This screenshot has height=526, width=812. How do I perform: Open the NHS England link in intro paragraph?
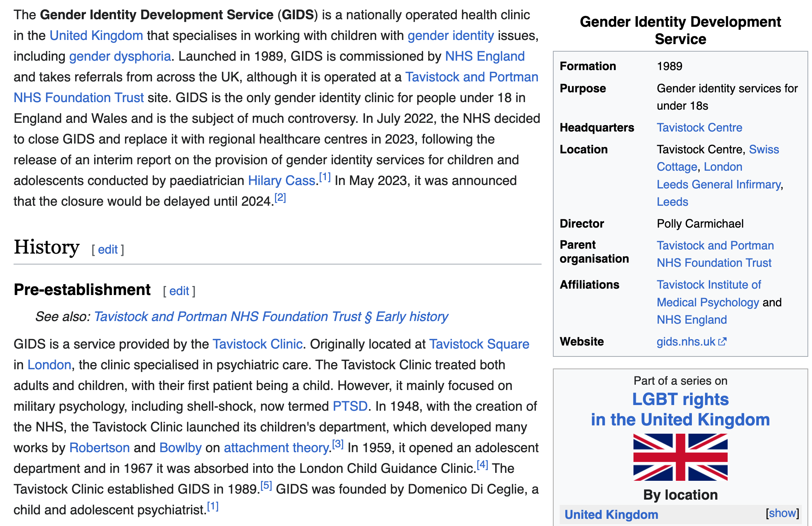click(x=485, y=56)
